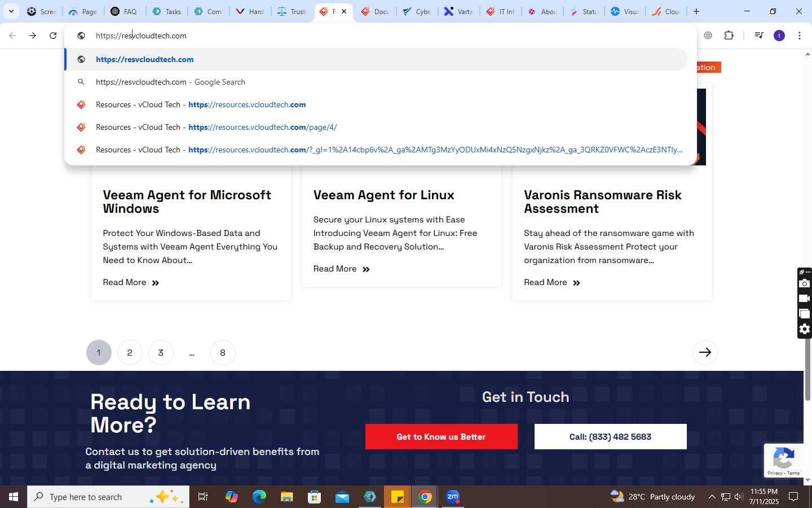Screen dimensions: 812x508
Task: Open the Mail app from the taskbar
Action: pos(342,497)
